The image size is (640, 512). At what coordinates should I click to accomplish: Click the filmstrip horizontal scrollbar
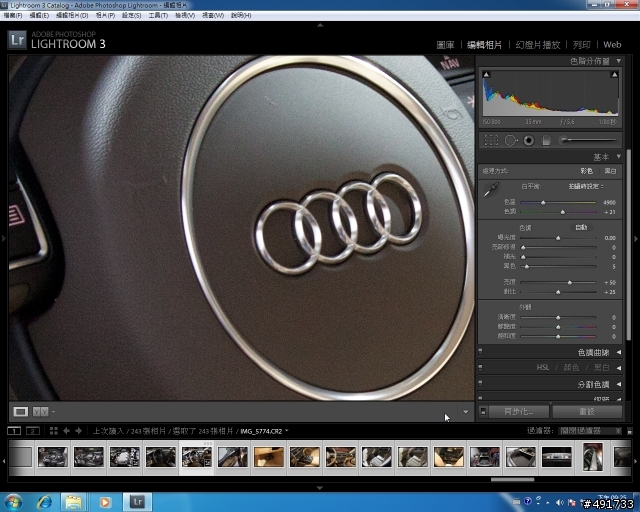click(x=512, y=479)
